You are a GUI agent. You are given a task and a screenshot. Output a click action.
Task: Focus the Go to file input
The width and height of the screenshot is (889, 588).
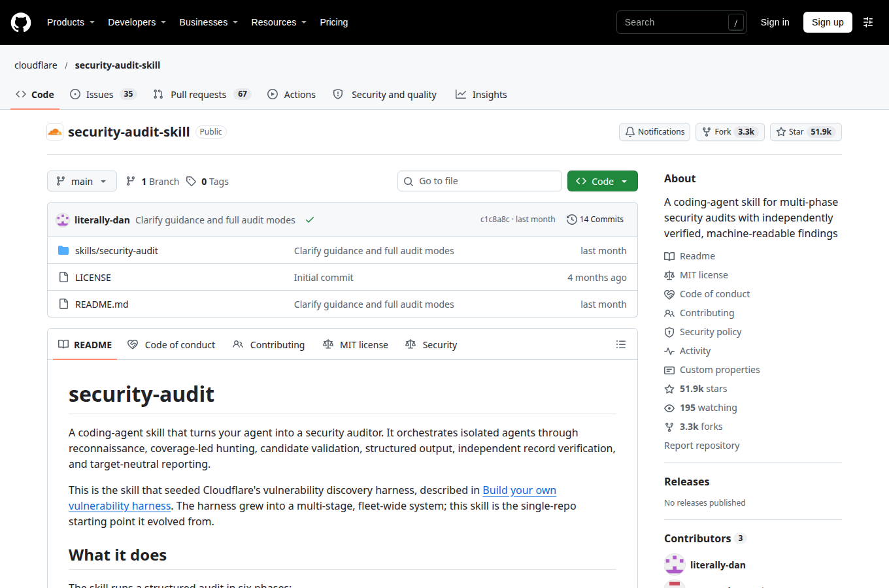coord(480,181)
